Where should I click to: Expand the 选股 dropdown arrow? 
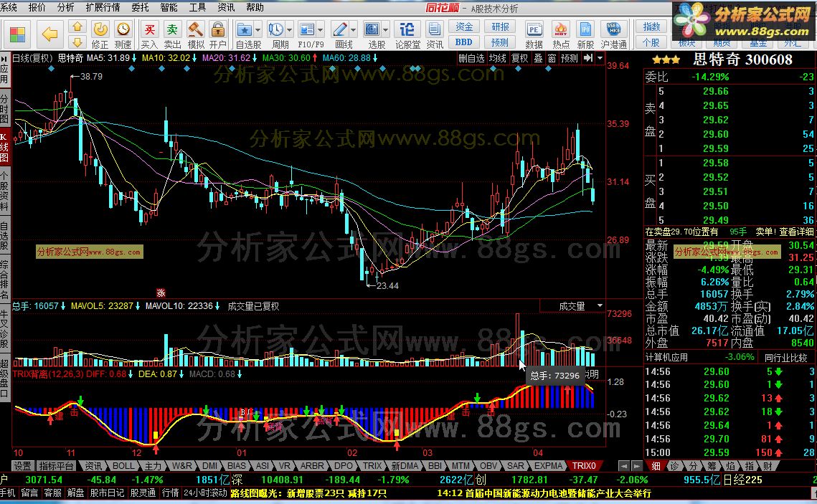385,29
